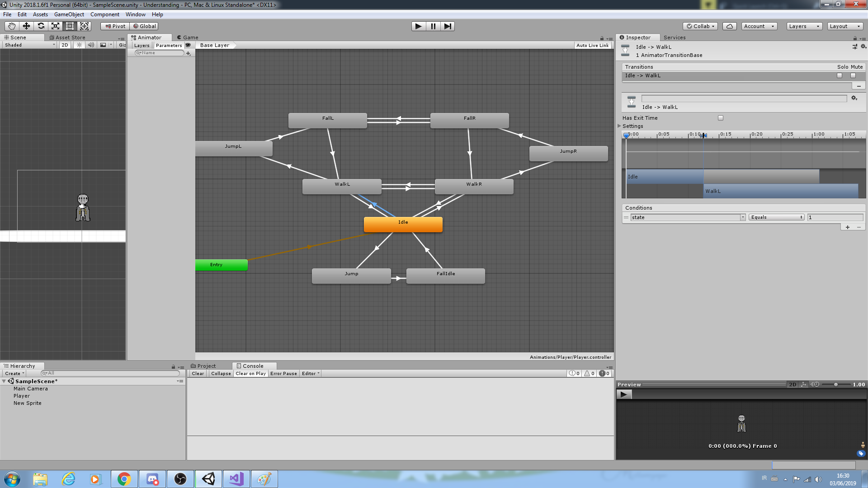Open the Inspector preset sliders icon
The height and width of the screenshot is (488, 868).
[x=854, y=47]
